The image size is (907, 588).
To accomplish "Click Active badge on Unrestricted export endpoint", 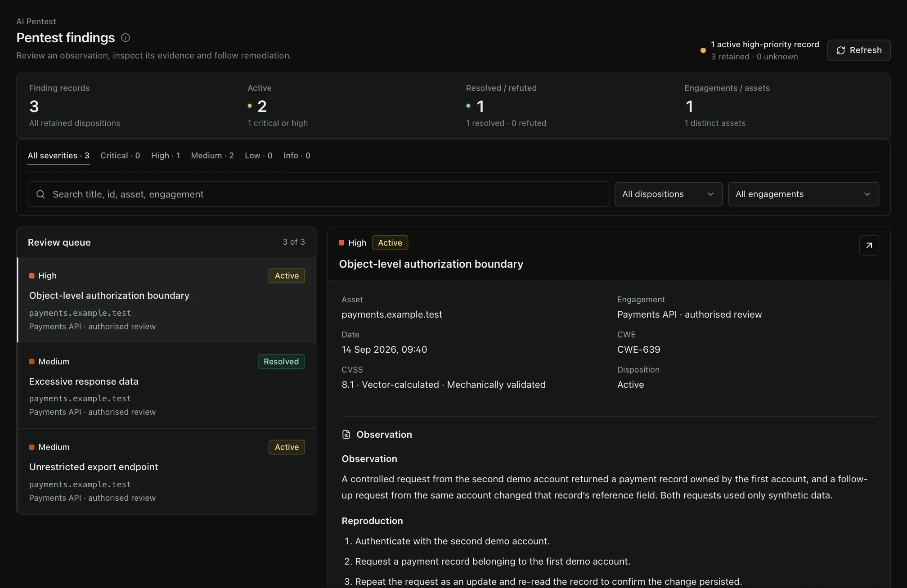I will tap(287, 447).
